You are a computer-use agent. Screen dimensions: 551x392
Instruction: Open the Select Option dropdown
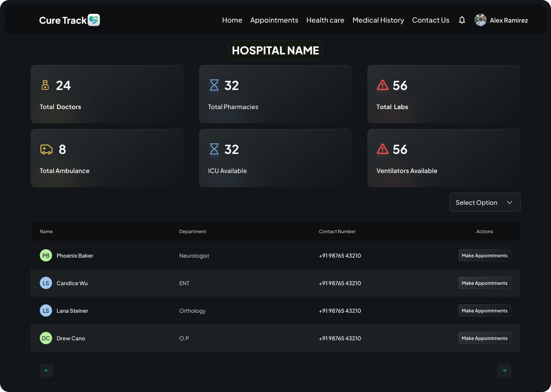pyautogui.click(x=485, y=202)
